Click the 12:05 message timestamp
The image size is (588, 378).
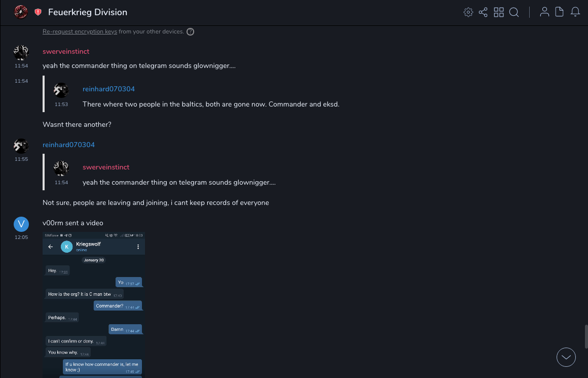pyautogui.click(x=21, y=237)
